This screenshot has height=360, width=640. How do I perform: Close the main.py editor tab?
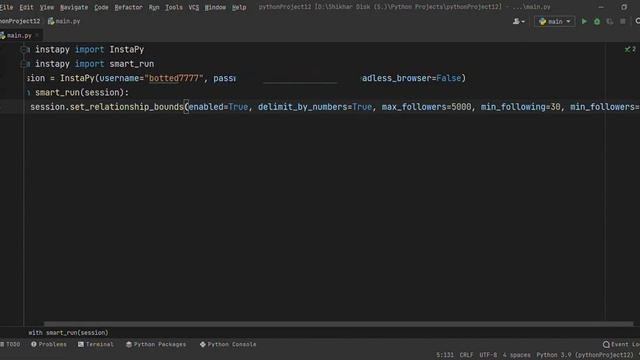coord(37,36)
